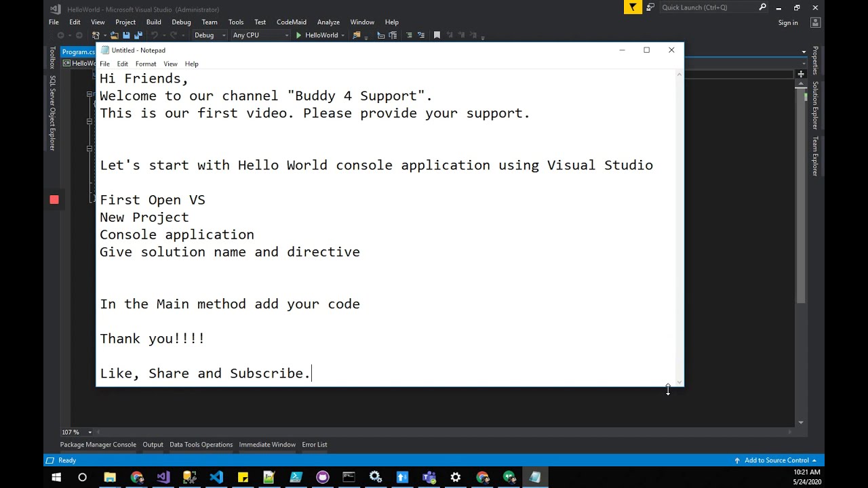Open Microsoft Teams from taskbar
The height and width of the screenshot is (488, 868).
pyautogui.click(x=429, y=477)
